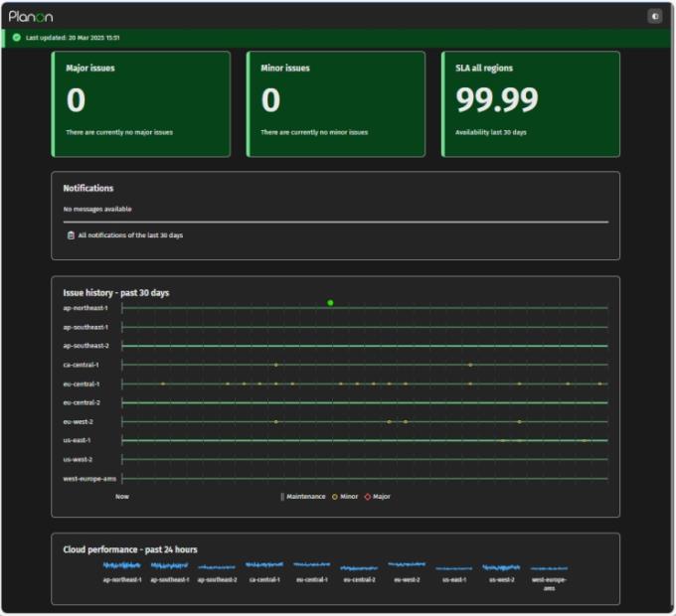The image size is (676, 616).
Task: Open the us-east-1 performance sparkline
Action: coord(454,568)
